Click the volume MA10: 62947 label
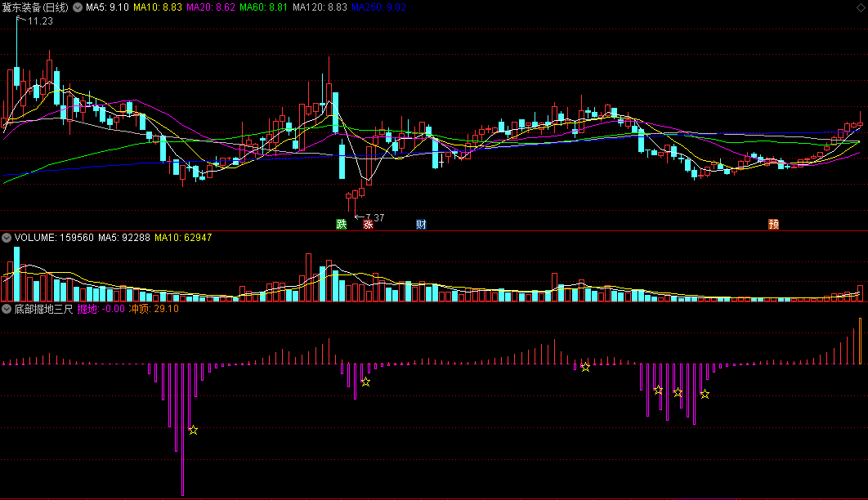The image size is (868, 500). tap(183, 238)
